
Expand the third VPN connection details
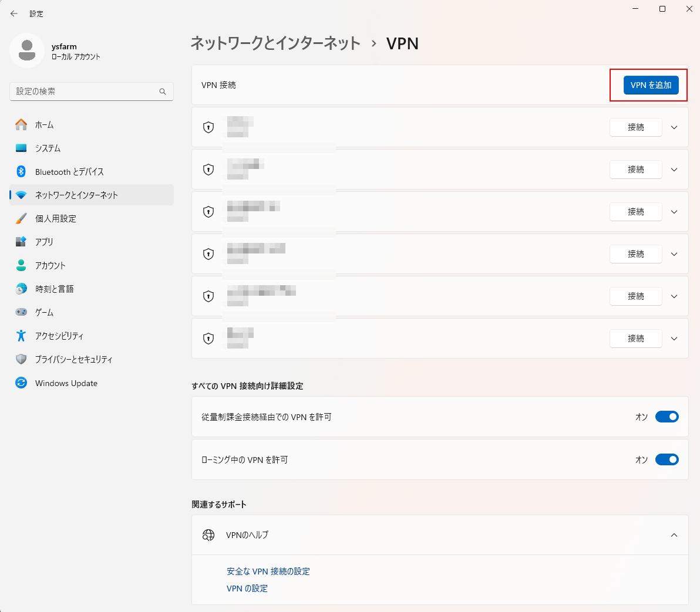pos(674,212)
